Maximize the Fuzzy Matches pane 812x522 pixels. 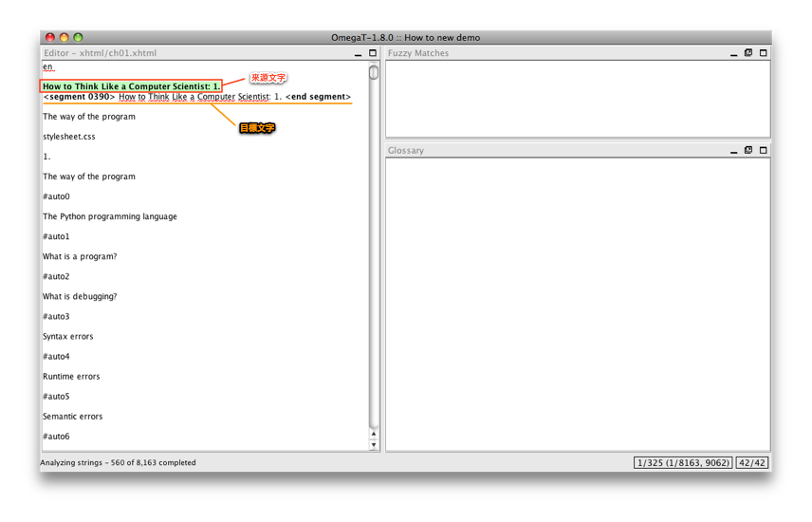(x=763, y=53)
